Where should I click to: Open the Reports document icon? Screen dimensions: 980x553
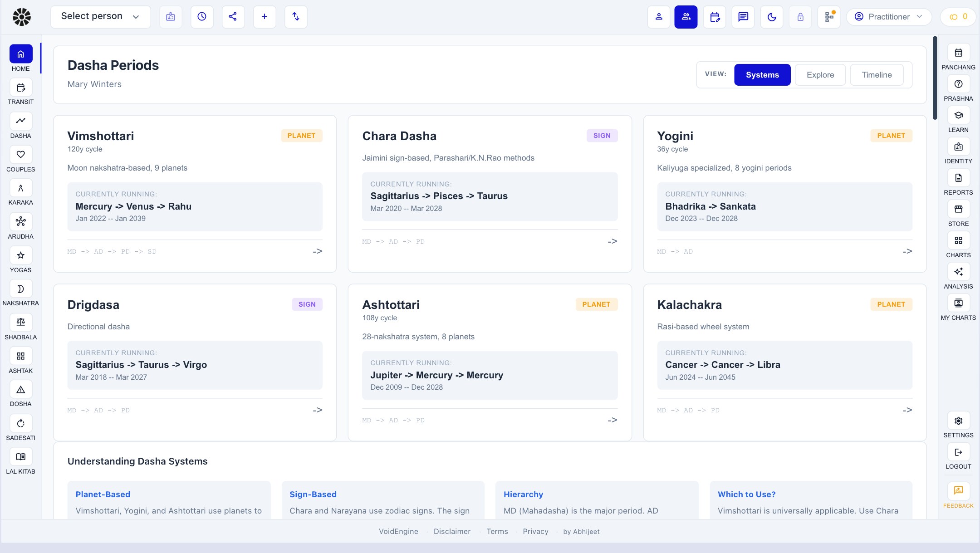(958, 178)
